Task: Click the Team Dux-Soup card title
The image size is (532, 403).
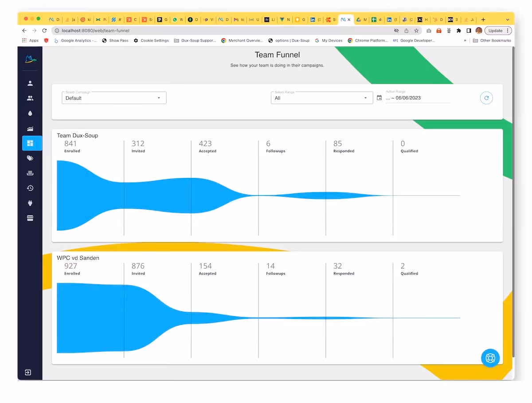Action: pyautogui.click(x=78, y=136)
